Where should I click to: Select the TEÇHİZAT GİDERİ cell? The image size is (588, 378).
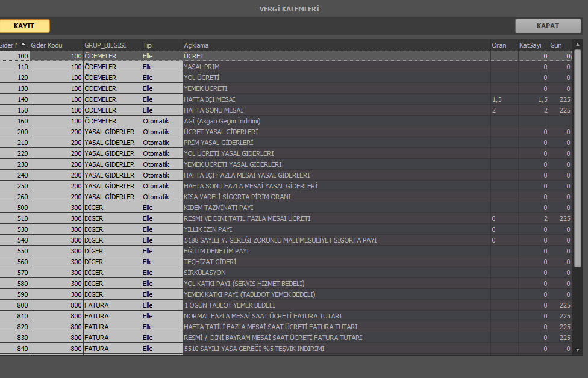pos(336,262)
